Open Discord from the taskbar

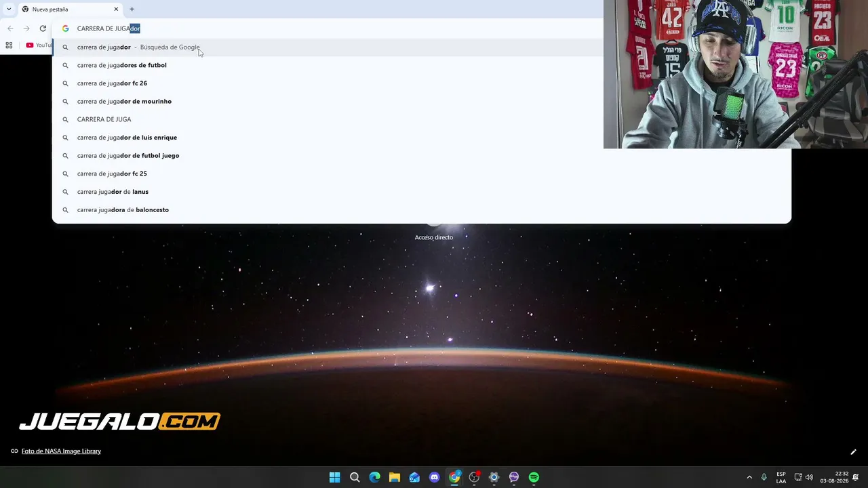[x=435, y=477]
